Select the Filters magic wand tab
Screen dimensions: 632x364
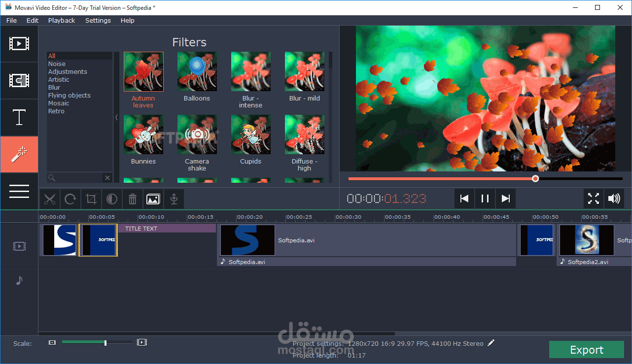click(19, 155)
